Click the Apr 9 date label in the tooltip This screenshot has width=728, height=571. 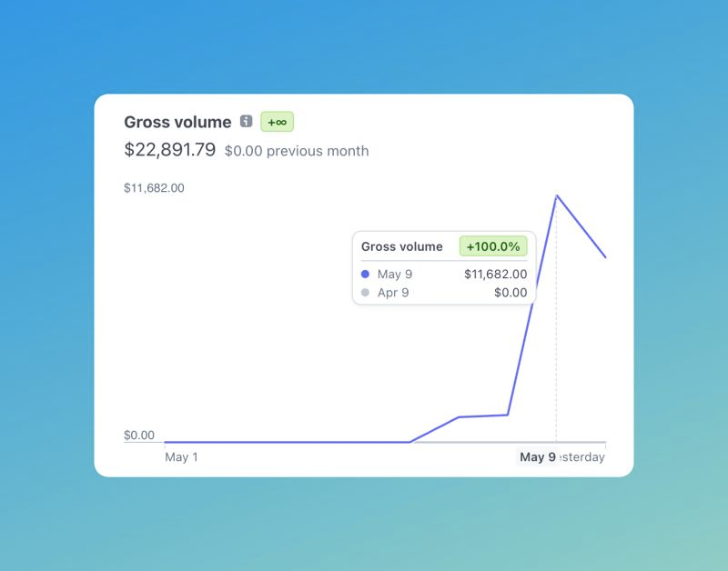pos(393,293)
